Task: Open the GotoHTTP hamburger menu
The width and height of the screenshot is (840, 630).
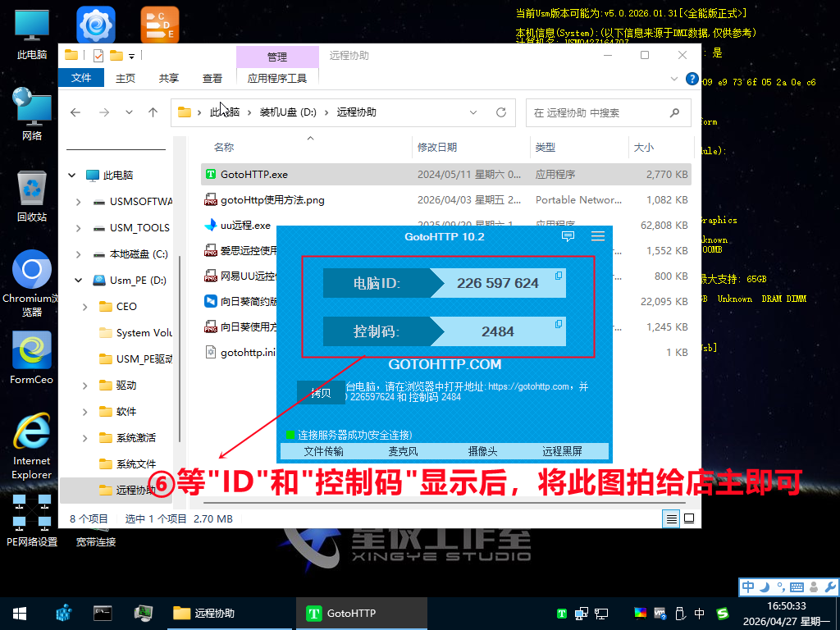Action: pos(597,236)
